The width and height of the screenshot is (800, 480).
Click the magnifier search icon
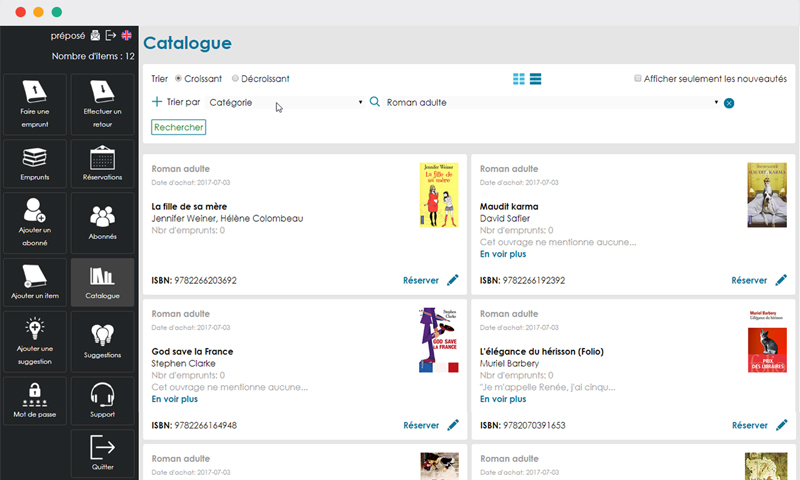point(374,102)
